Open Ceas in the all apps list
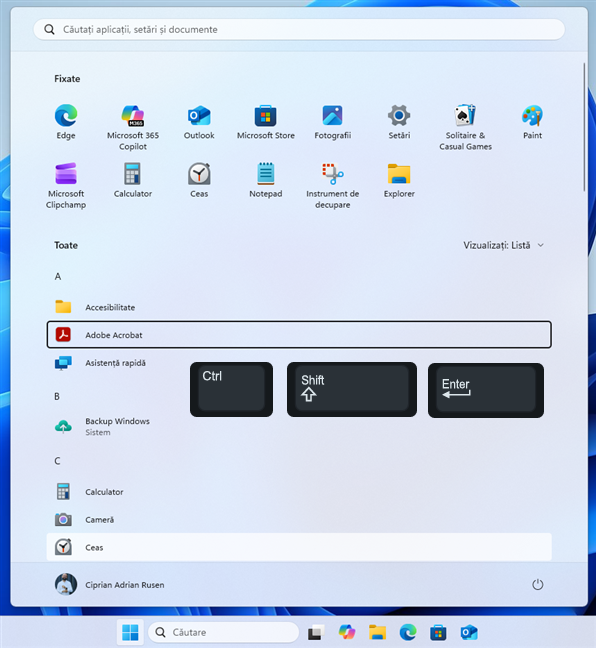 (x=299, y=547)
